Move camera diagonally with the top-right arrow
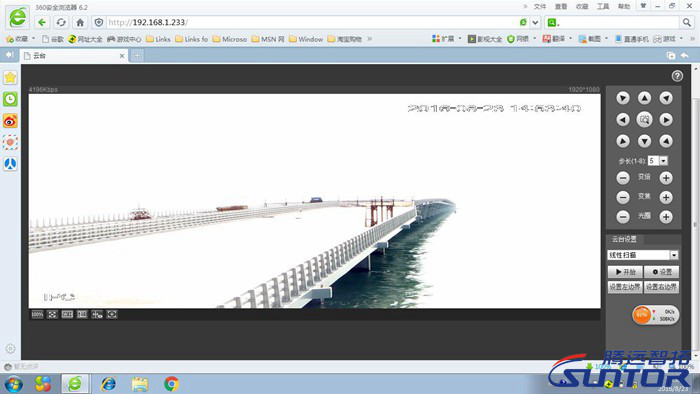This screenshot has width=700, height=394. [666, 98]
